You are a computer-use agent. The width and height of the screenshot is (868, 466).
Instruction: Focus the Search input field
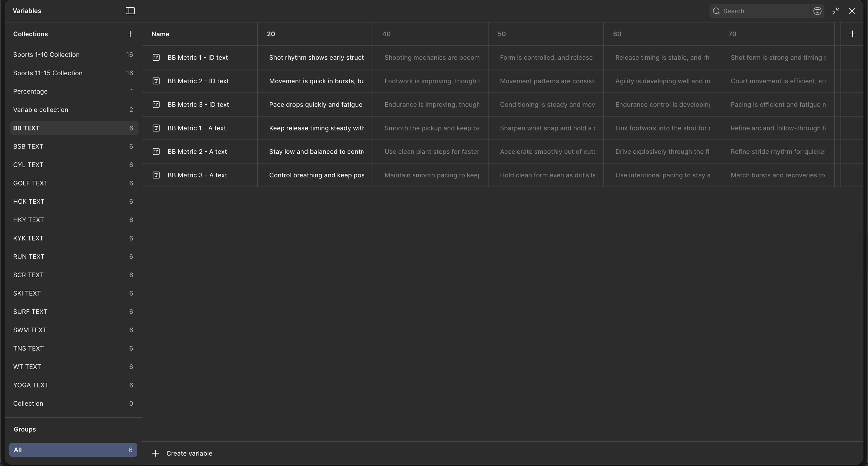click(x=764, y=11)
